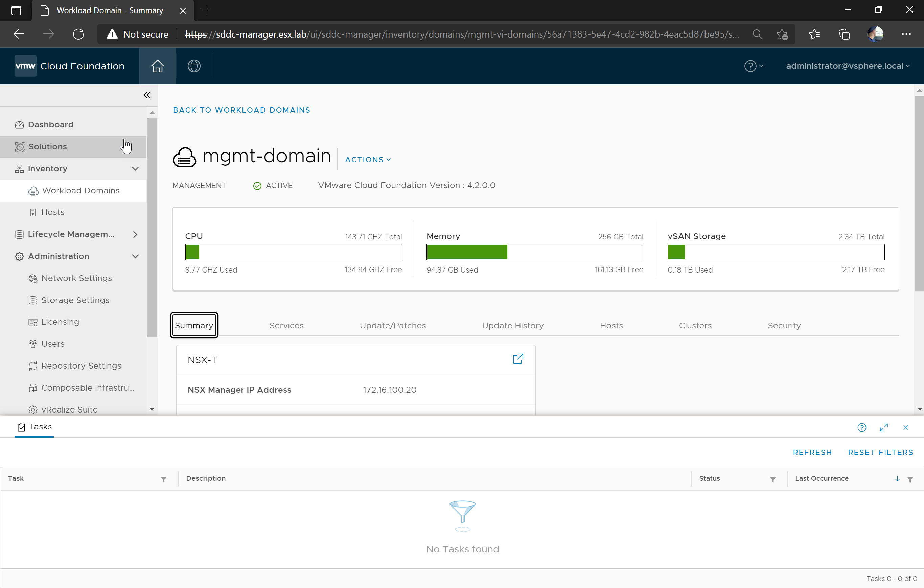Switch to the Clusters tab
This screenshot has width=924, height=588.
tap(695, 325)
